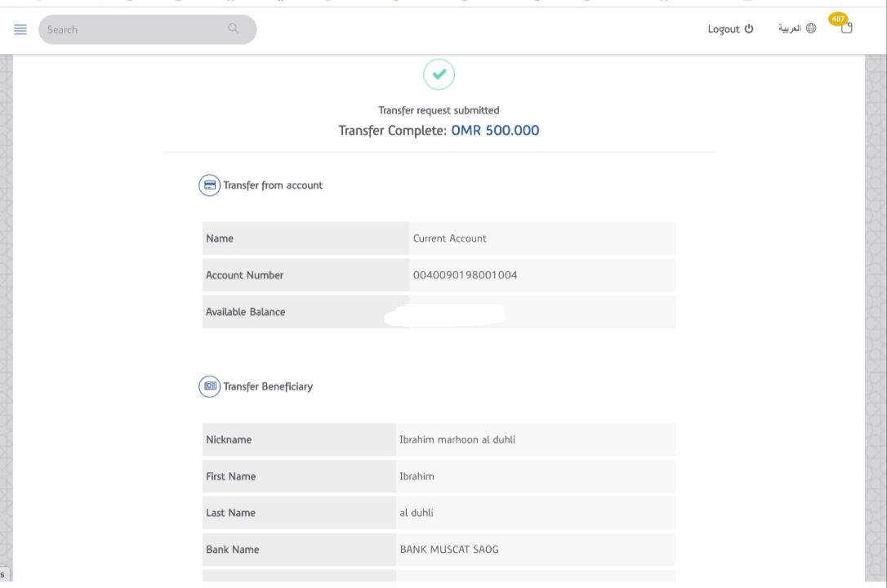
Task: Switch language to العربية
Action: tap(789, 29)
